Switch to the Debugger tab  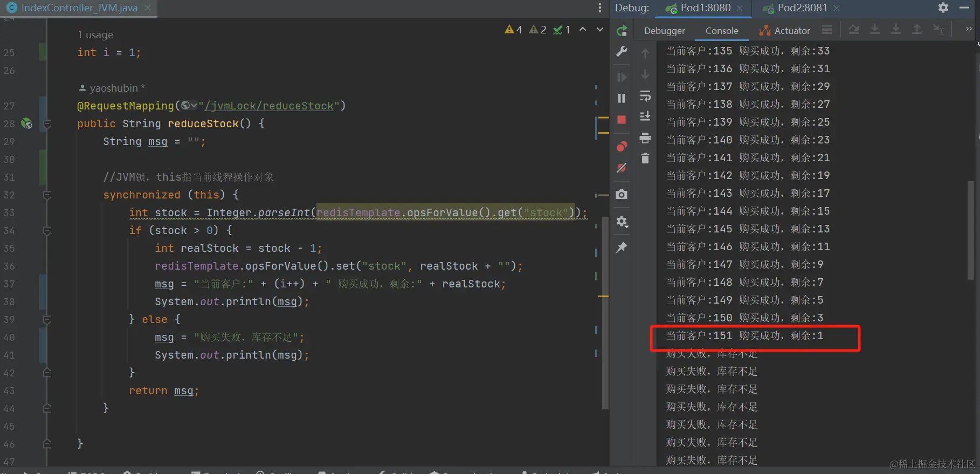(x=664, y=31)
